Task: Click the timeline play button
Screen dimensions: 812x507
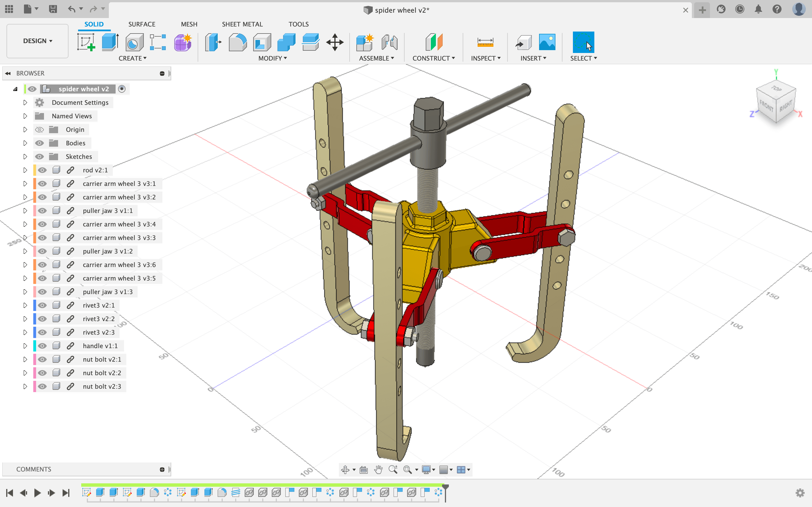Action: coord(37,493)
